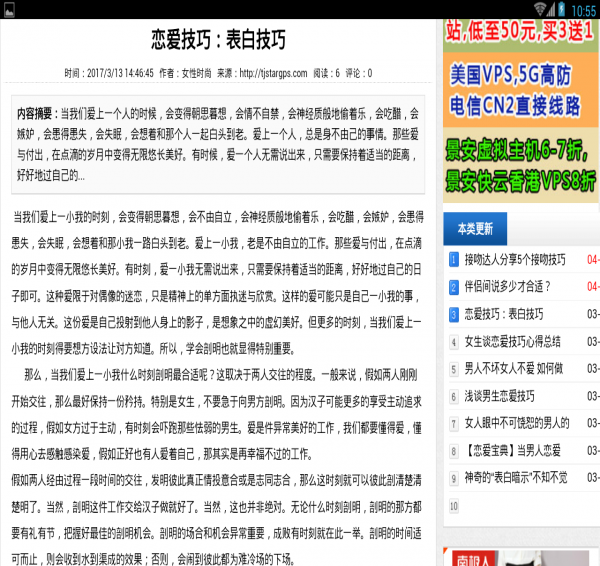600x566 pixels.
Task: Open article 伴侣间说多少才合适？
Action: click(x=508, y=287)
